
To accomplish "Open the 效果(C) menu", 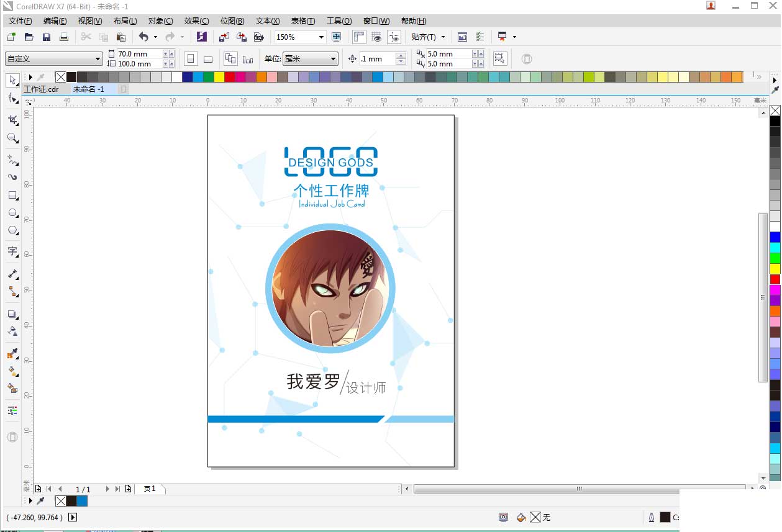I will point(196,21).
